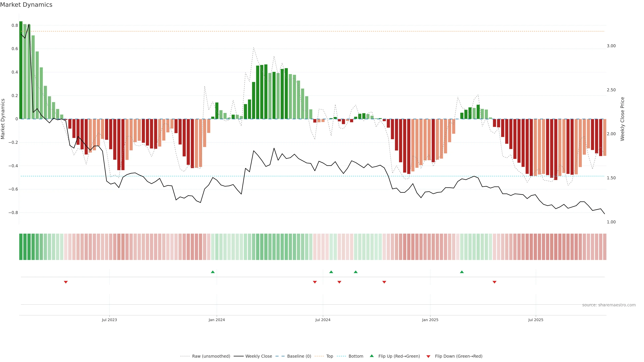Click the Jul 2023 x-axis label
The width and height of the screenshot is (644, 362).
click(x=109, y=320)
